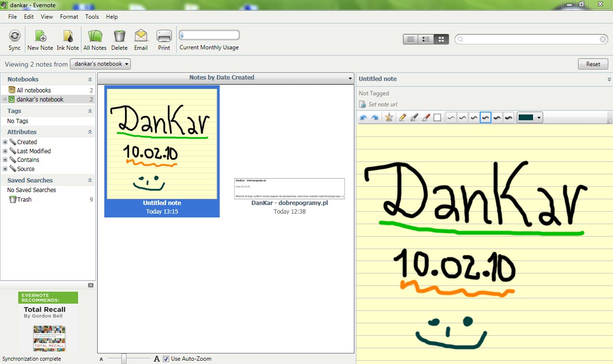Select the fountain Pen ink tool
The height and width of the screenshot is (364, 613).
click(x=414, y=117)
